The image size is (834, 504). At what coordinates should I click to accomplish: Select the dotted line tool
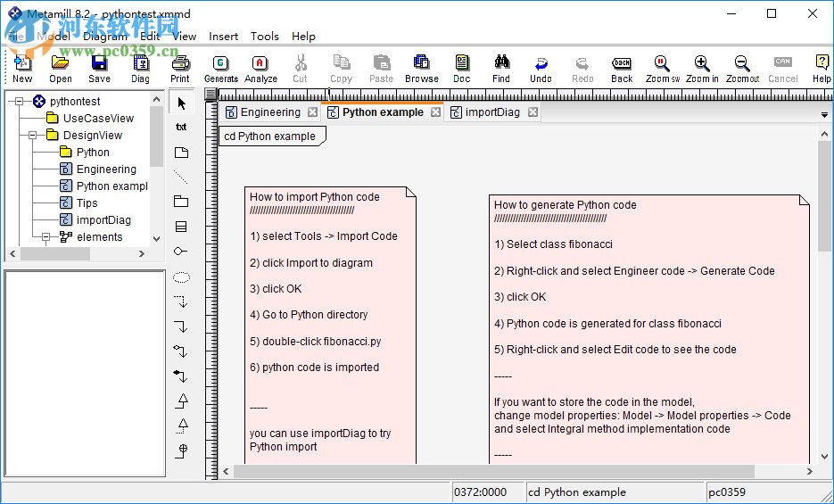click(181, 177)
